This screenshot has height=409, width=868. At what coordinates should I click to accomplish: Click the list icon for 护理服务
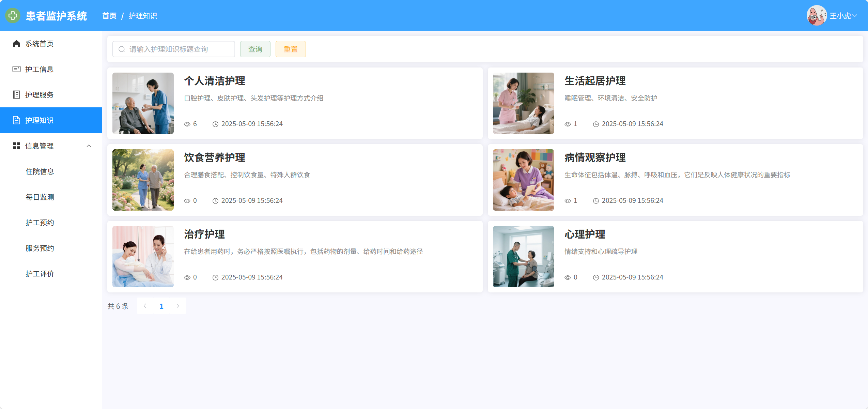tap(16, 95)
